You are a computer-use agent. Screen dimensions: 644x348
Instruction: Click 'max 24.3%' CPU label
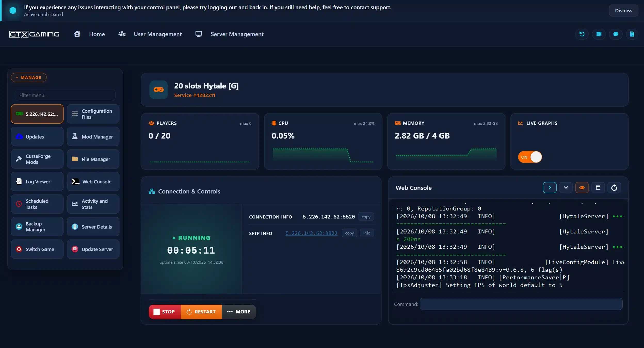(x=364, y=123)
